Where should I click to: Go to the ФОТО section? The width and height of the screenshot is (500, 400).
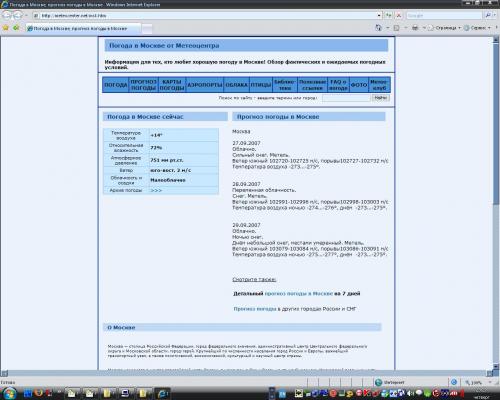(359, 85)
